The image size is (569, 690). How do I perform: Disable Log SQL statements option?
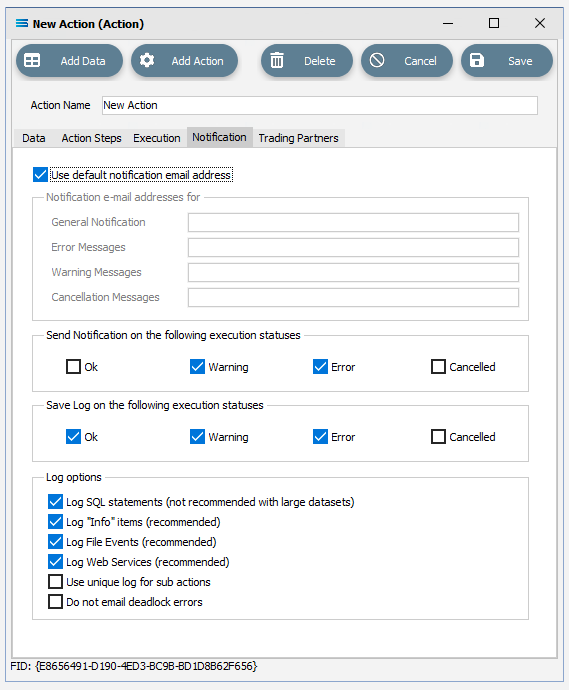pos(55,502)
